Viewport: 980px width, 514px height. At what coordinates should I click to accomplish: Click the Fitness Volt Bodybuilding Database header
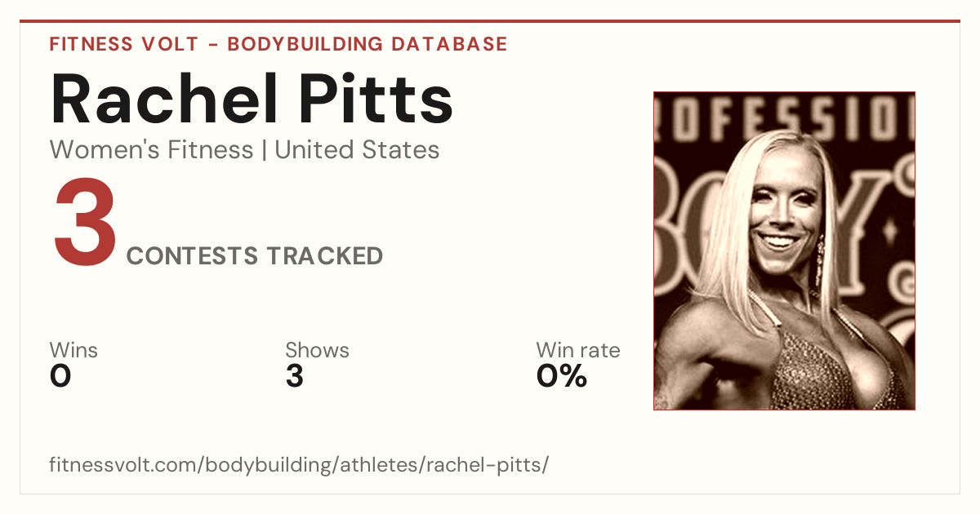[x=278, y=44]
